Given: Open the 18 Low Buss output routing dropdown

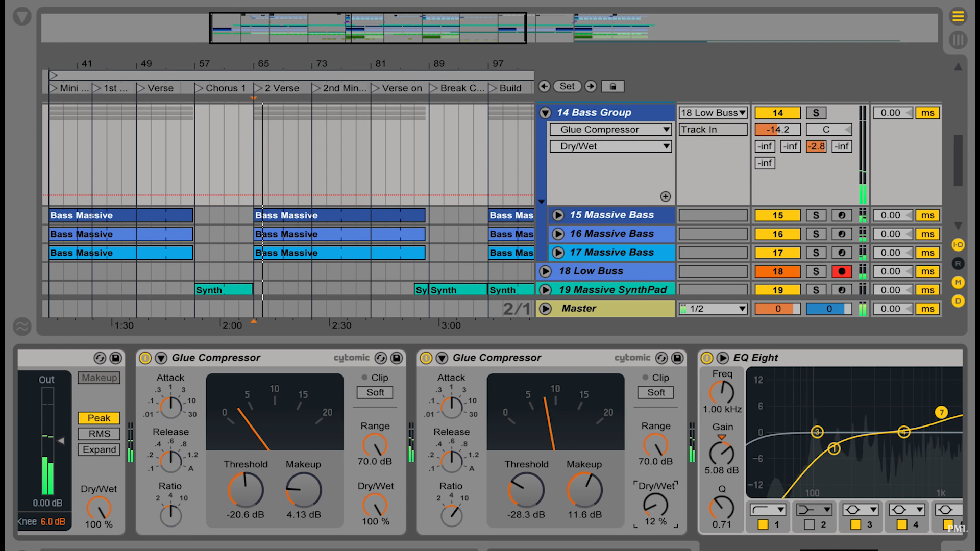Looking at the screenshot, I should click(713, 113).
